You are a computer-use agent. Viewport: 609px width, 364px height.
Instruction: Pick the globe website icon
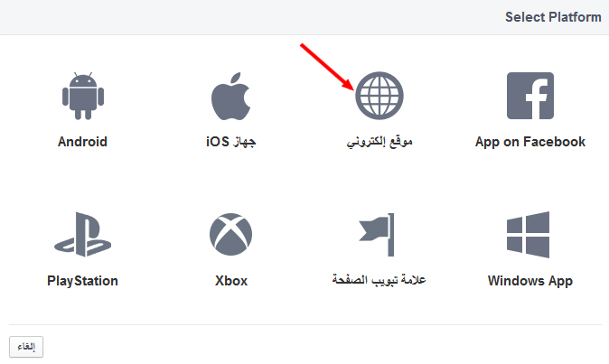(x=379, y=96)
